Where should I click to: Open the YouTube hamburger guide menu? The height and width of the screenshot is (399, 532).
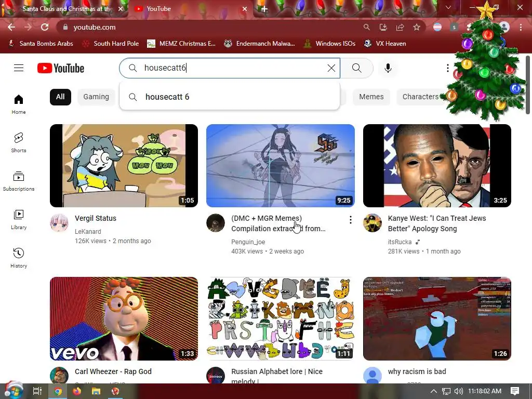[x=19, y=68]
